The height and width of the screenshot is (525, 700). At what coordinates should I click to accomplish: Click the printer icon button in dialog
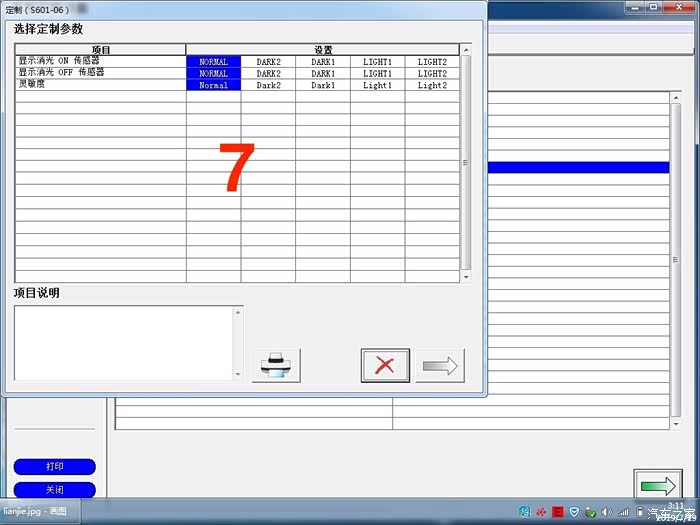point(276,366)
